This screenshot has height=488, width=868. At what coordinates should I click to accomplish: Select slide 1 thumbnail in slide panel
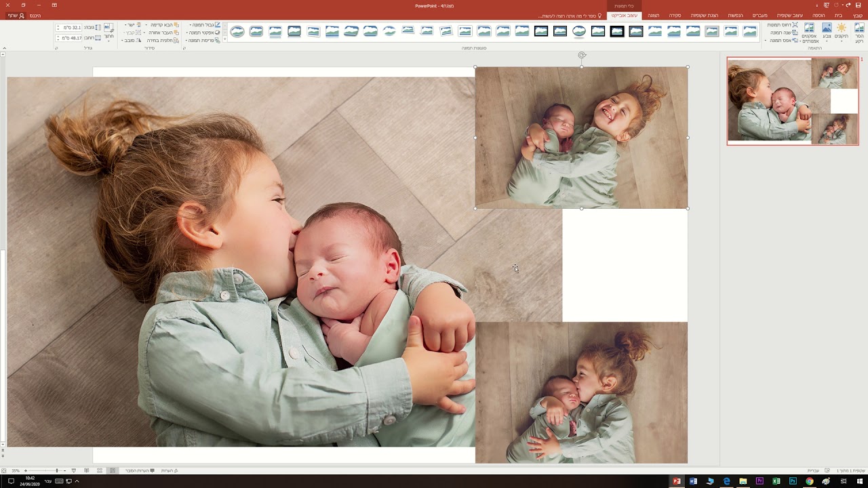(x=793, y=101)
